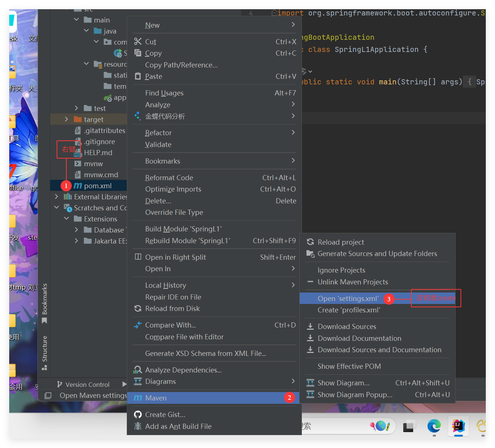
Task: Click the Structure tool window icon
Action: 45,367
